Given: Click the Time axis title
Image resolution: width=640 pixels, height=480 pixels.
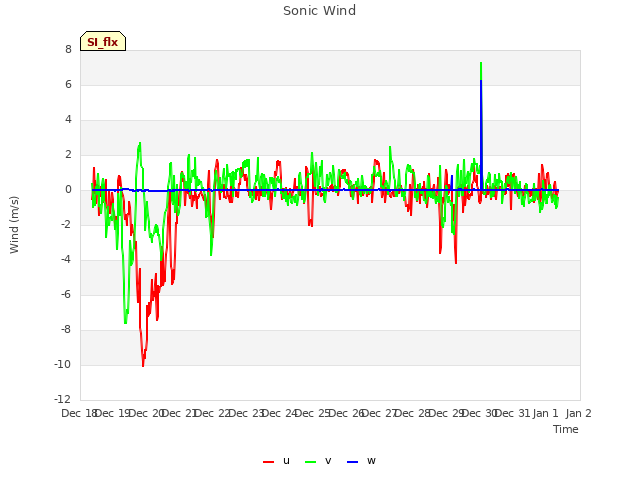Looking at the screenshot, I should [566, 429].
